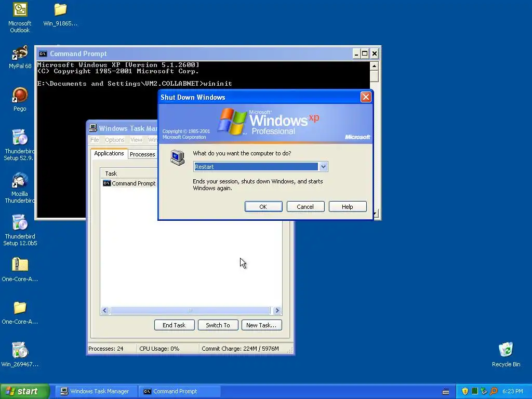Select the Command Prompt task row
Image resolution: width=532 pixels, height=399 pixels.
pyautogui.click(x=129, y=183)
